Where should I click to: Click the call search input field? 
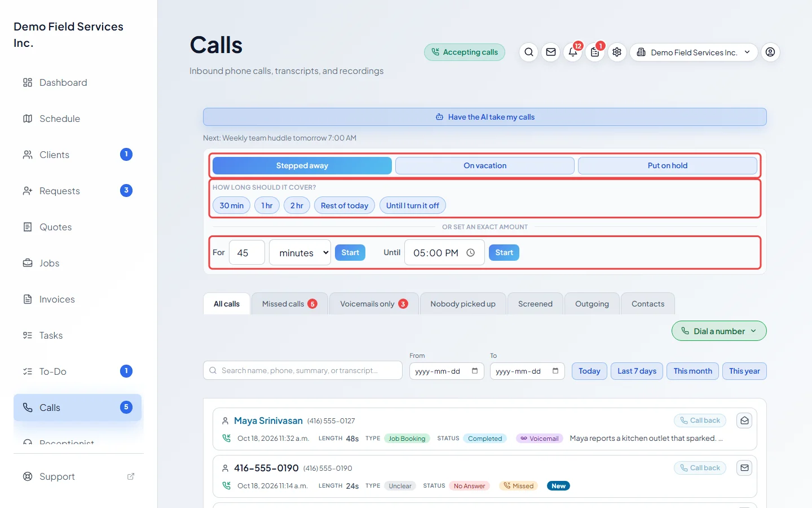303,371
